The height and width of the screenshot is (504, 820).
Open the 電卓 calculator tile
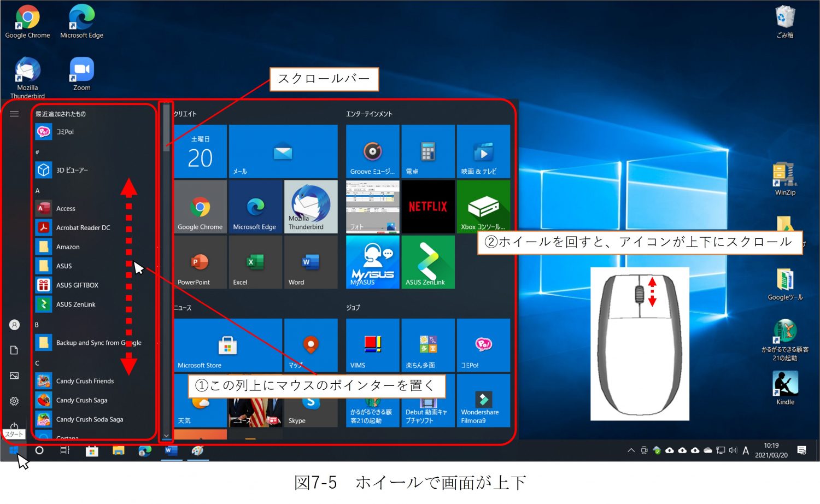428,151
